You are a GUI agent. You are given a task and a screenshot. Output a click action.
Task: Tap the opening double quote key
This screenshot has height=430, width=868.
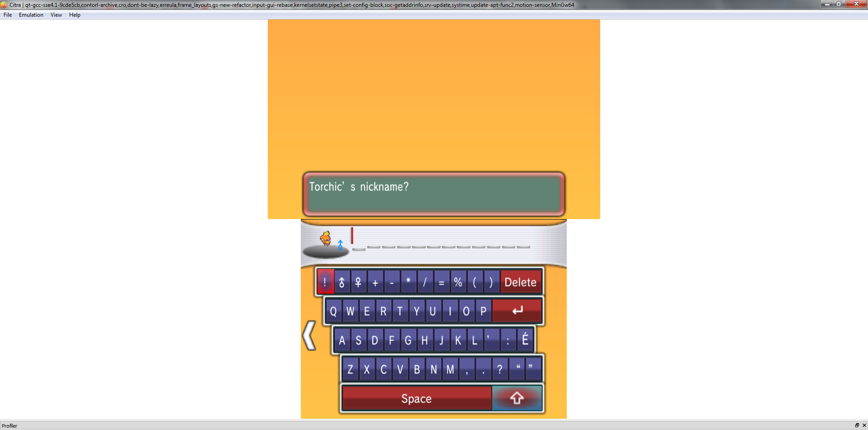(x=517, y=369)
